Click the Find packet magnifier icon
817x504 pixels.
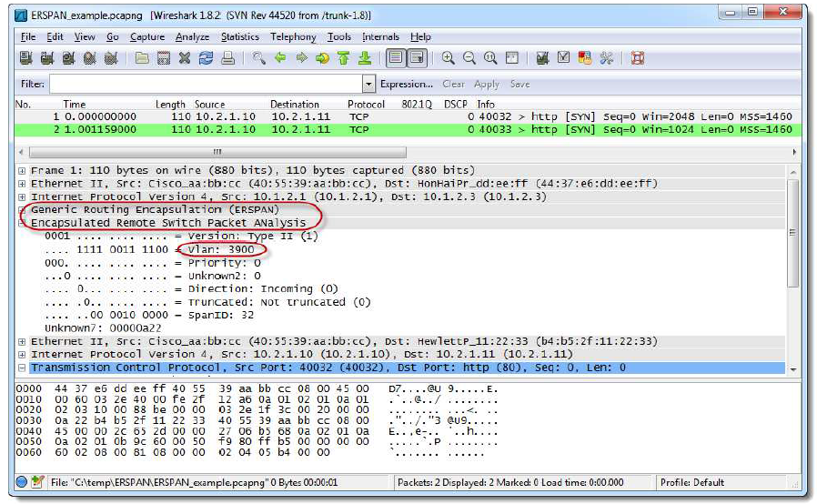pyautogui.click(x=259, y=58)
